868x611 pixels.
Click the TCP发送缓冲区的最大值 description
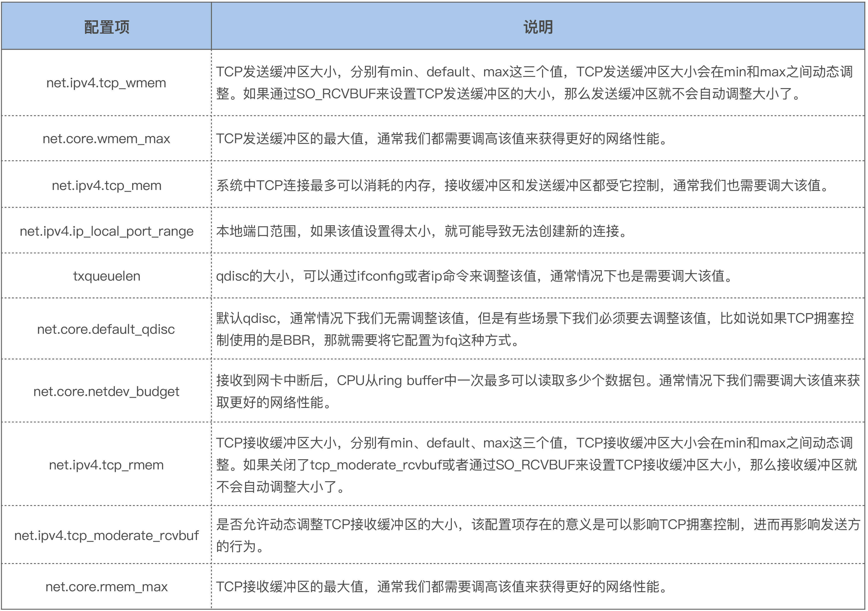pos(441,139)
